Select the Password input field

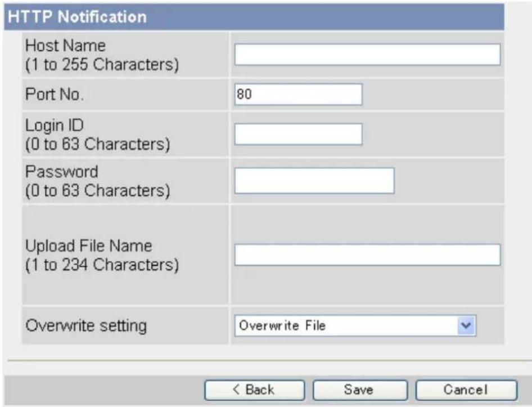pyautogui.click(x=314, y=180)
